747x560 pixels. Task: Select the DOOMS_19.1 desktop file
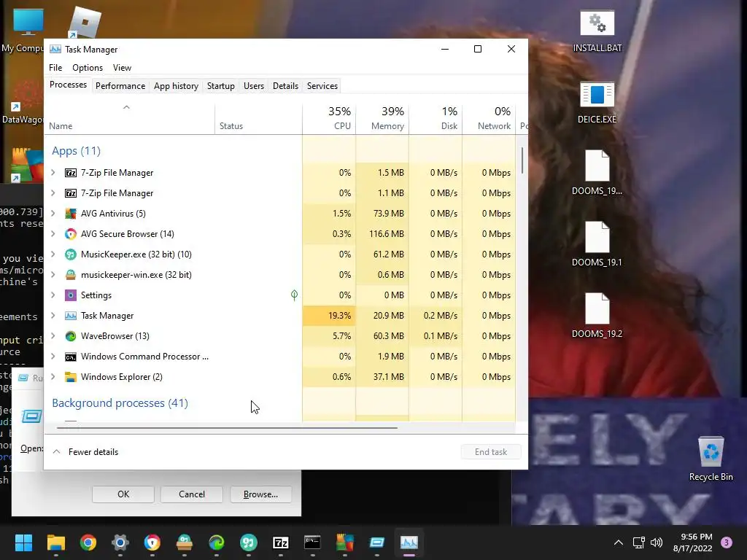pos(597,245)
